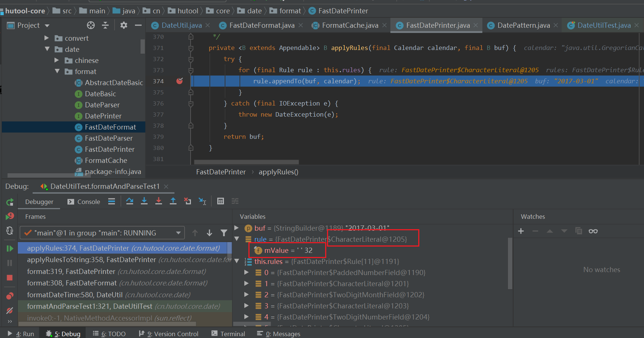Close the DateUtilTest.formatAndParseTest1 debug tab

tap(166, 187)
